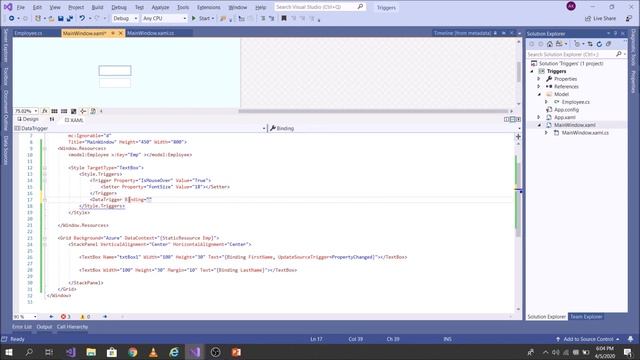This screenshot has height=360, width=640.
Task: Switch to the Design view tab
Action: [28, 119]
